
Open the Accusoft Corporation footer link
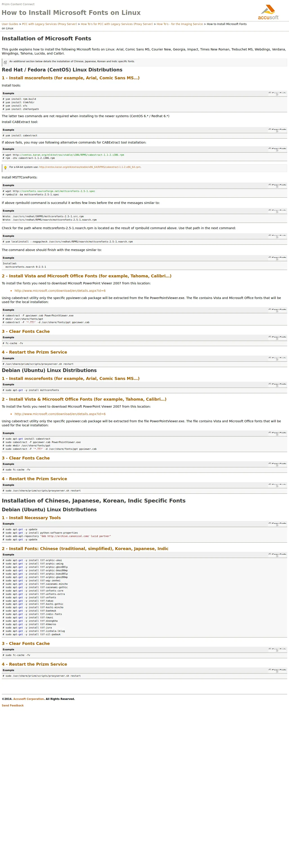29,699
